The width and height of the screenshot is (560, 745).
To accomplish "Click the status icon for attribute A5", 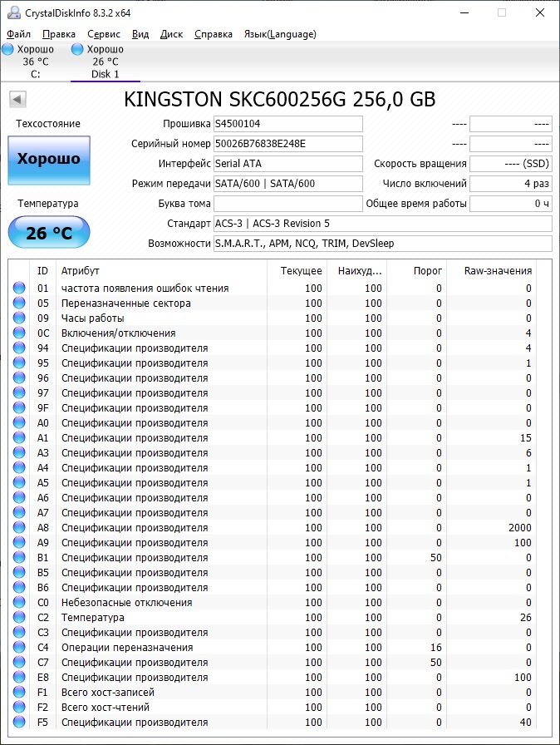I will click(x=19, y=482).
